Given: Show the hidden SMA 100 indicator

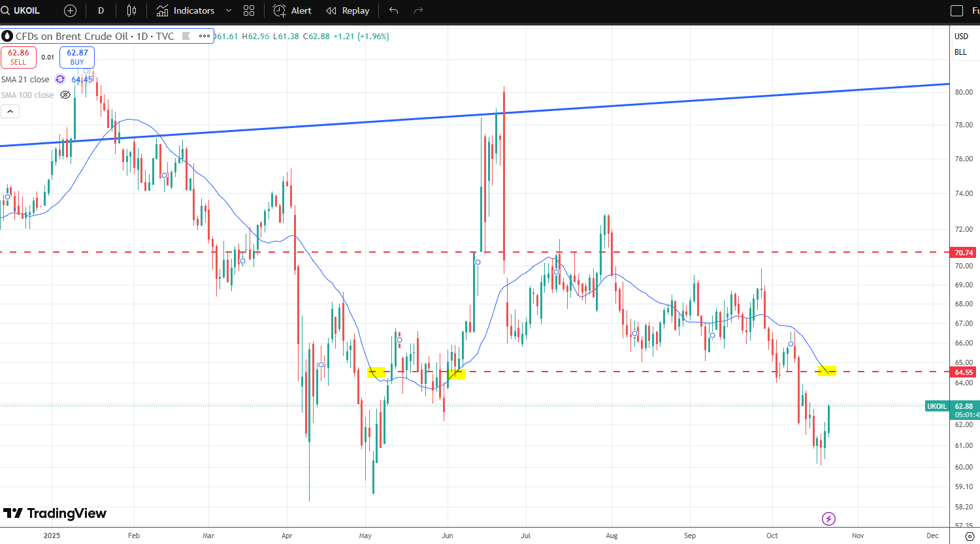Looking at the screenshot, I should tap(65, 95).
